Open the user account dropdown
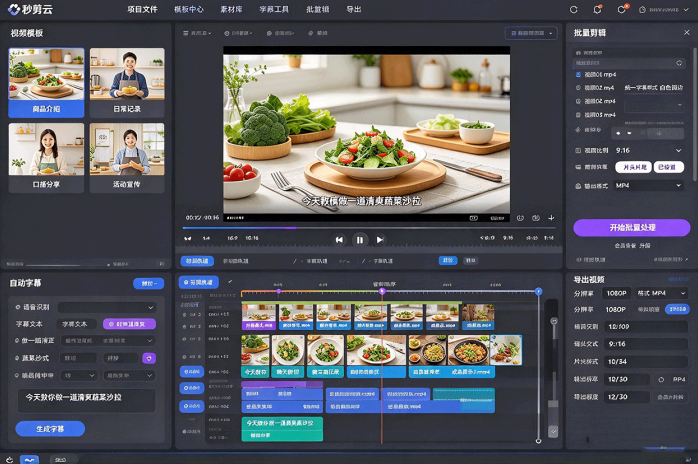 [665, 9]
